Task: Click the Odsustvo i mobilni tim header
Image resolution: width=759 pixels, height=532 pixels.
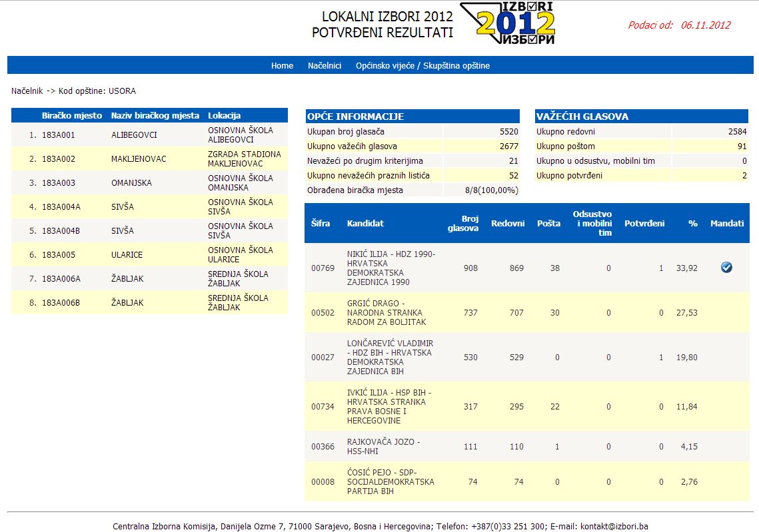Action: click(x=592, y=224)
